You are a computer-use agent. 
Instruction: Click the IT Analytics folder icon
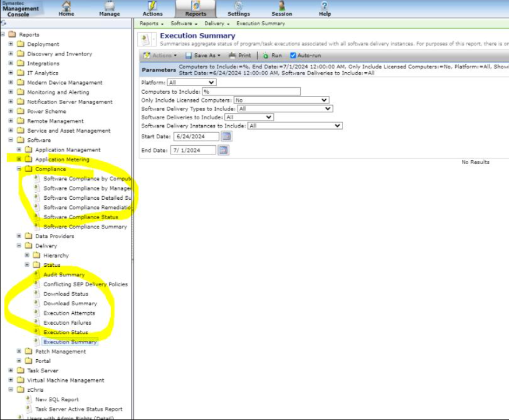click(21, 73)
